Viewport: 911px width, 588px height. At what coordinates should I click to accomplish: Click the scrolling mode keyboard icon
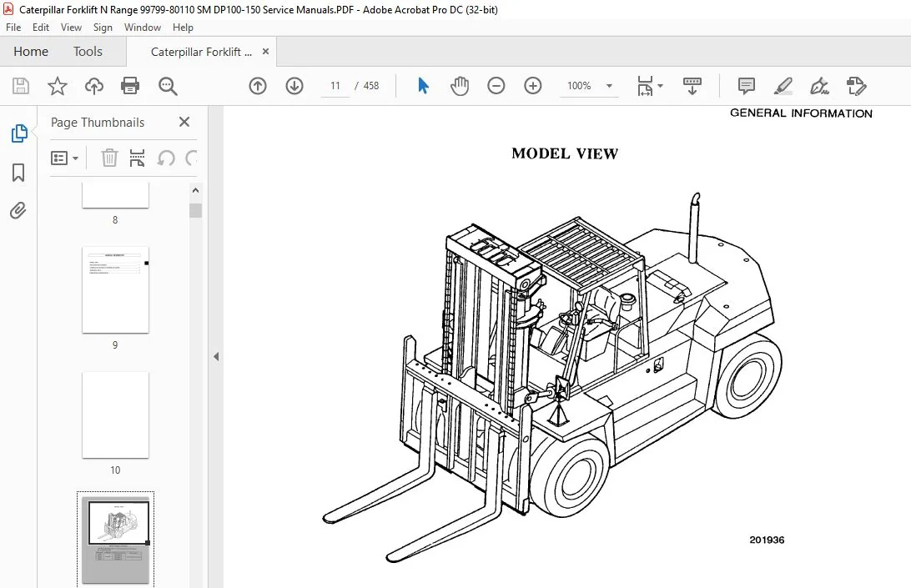click(692, 86)
